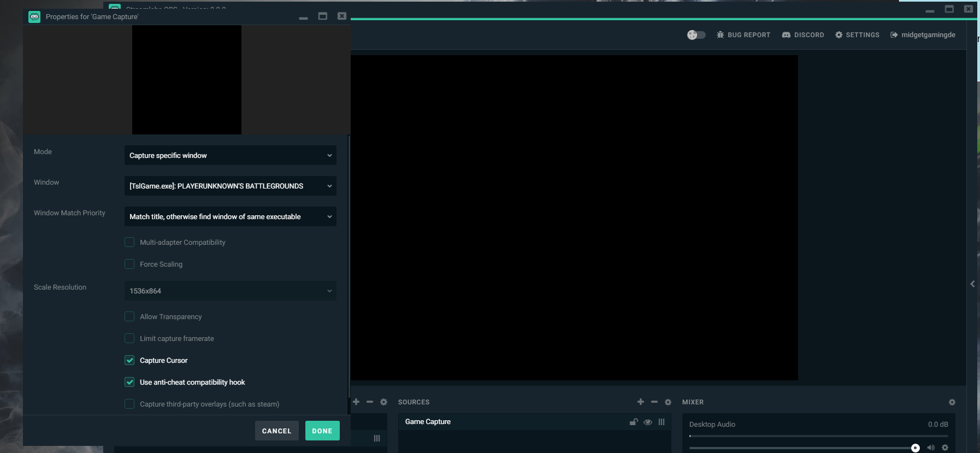
Task: Mute Desktop Audio speaker icon
Action: (931, 448)
